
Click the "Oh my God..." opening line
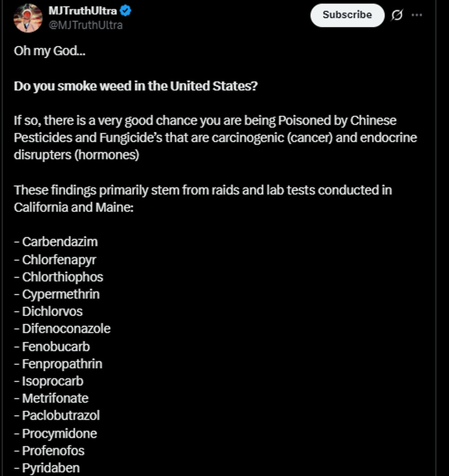[50, 51]
